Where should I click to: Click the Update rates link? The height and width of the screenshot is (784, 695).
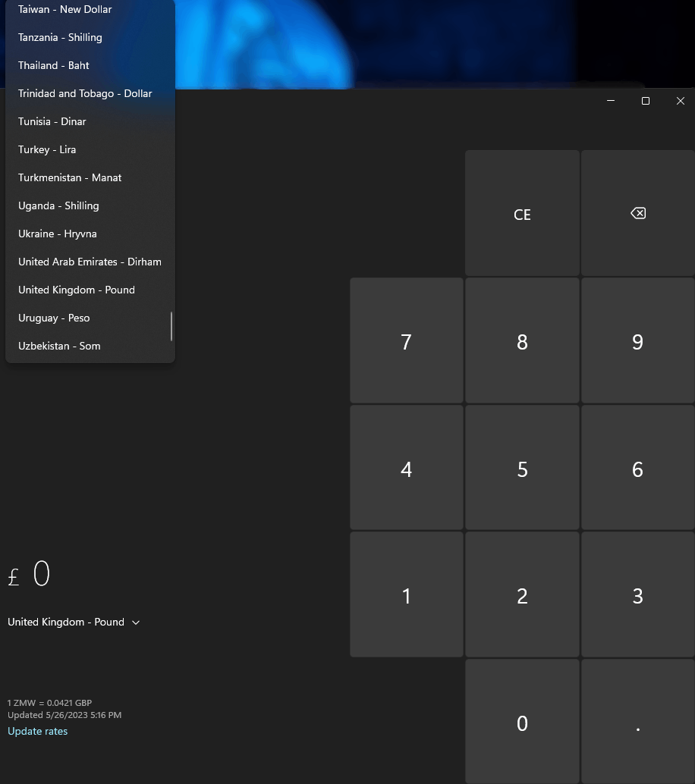[37, 731]
